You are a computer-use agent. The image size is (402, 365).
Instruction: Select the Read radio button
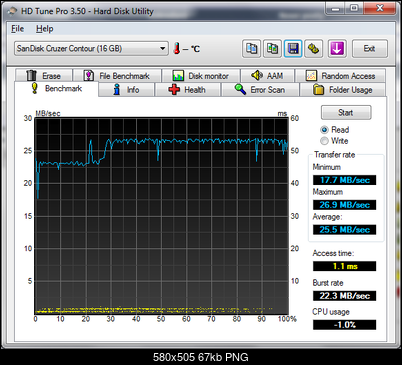click(x=324, y=130)
